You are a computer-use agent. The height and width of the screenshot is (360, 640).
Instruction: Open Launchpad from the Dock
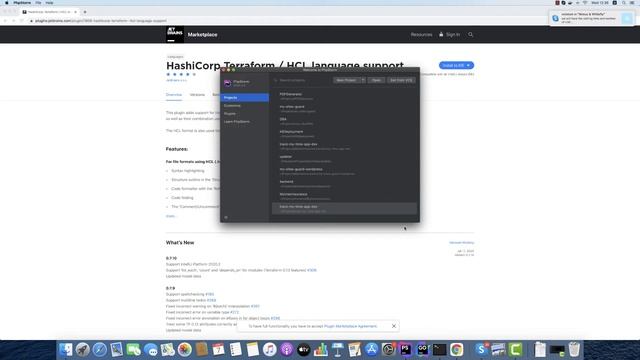click(x=82, y=349)
